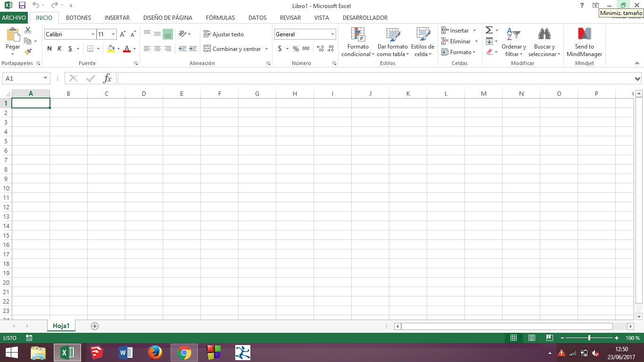The width and height of the screenshot is (644, 362).
Task: Decrease indent in the cell
Action: point(182,49)
